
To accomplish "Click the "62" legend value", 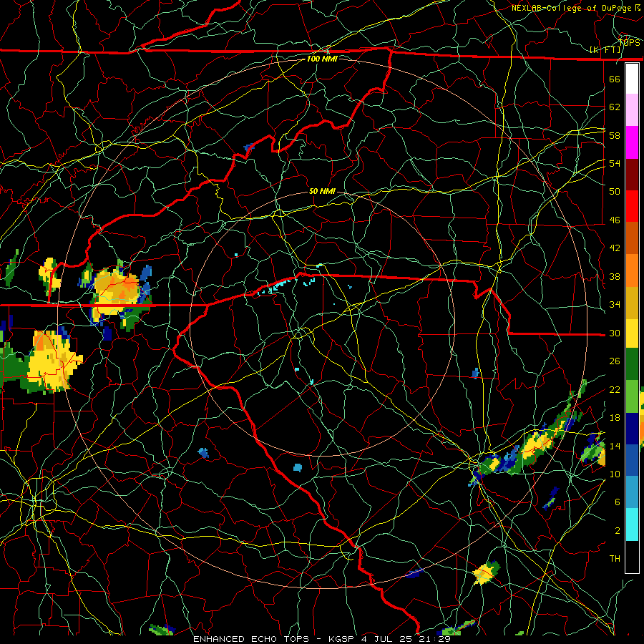I will click(x=615, y=107).
